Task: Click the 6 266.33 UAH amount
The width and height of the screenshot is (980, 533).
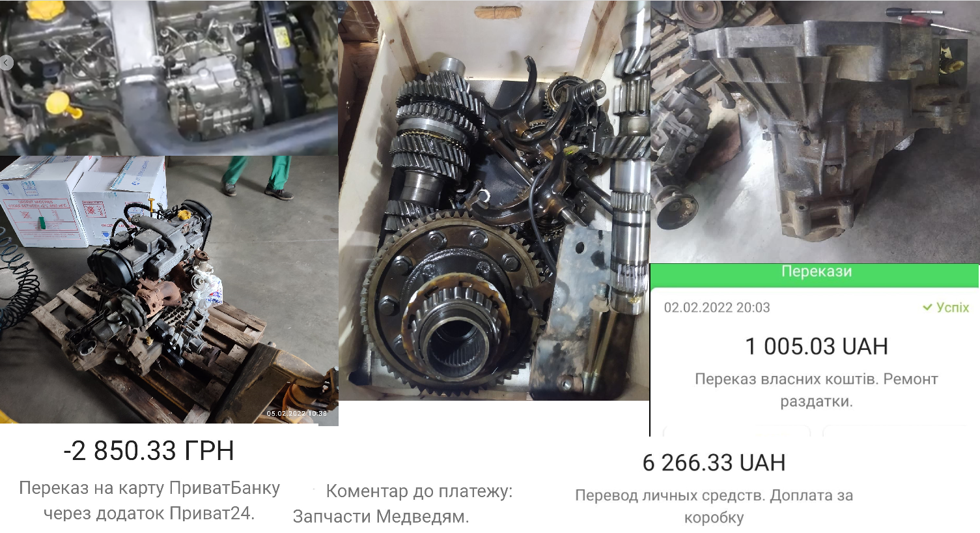Action: 714,463
